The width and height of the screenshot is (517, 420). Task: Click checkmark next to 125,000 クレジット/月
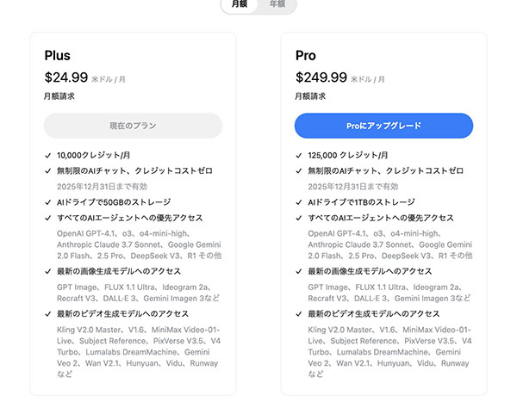(x=299, y=155)
